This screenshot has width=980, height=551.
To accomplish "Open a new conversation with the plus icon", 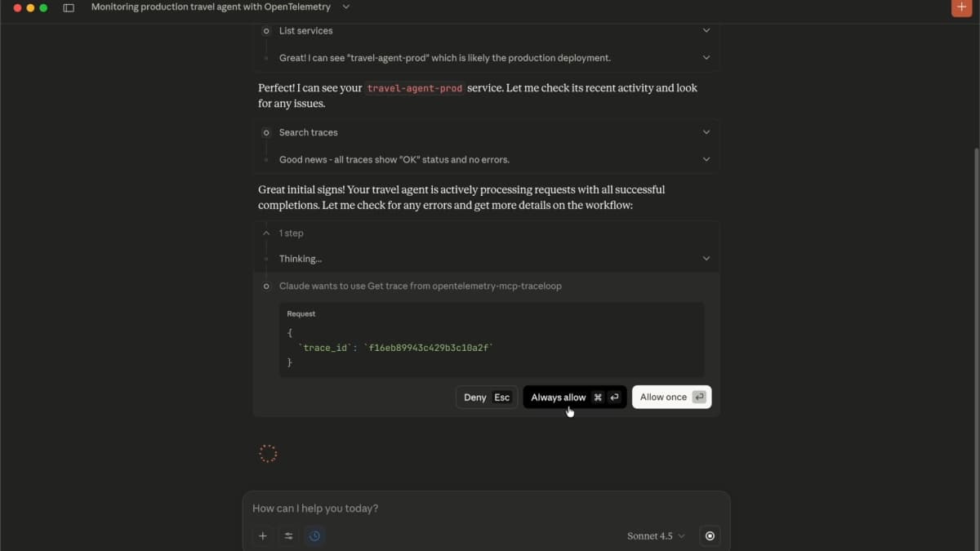I will (961, 7).
